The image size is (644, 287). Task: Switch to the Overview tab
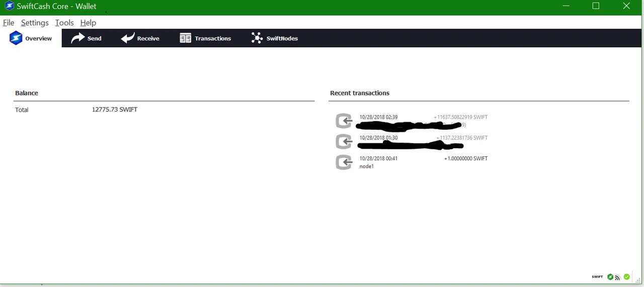click(x=31, y=38)
